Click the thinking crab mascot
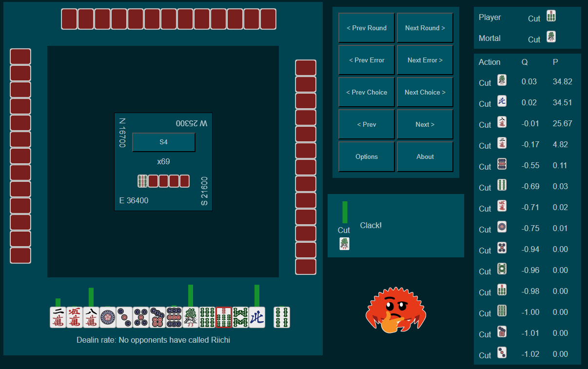 pos(395,311)
